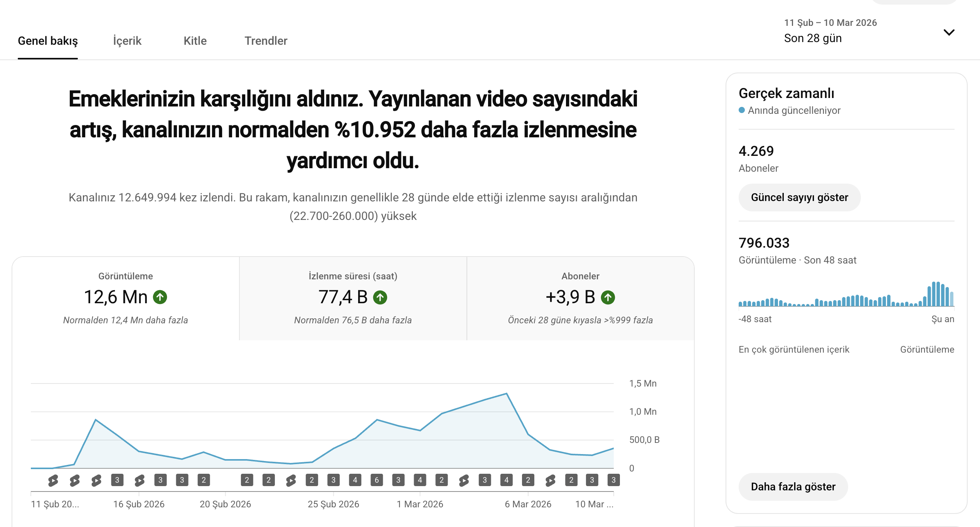Click green up arrow beside +3,9 B
This screenshot has height=527, width=980.
point(608,297)
